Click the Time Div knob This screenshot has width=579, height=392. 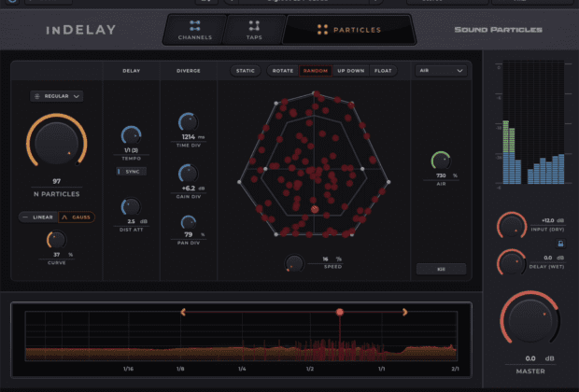point(189,122)
